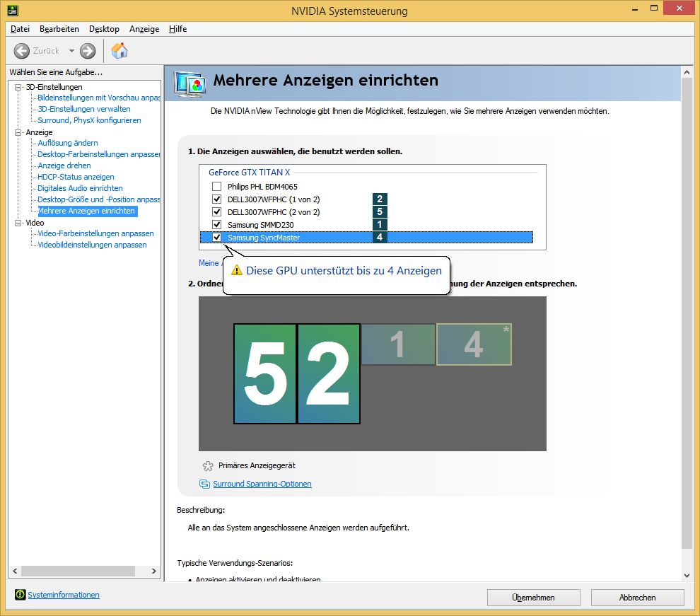Click the main panel vertical scrollbar
Image resolution: width=700 pixels, height=616 pixels.
tap(687, 313)
